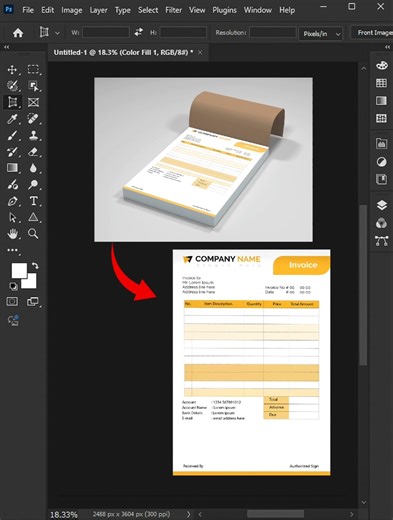
Task: Select the Eyedropper tool
Action: [12, 119]
